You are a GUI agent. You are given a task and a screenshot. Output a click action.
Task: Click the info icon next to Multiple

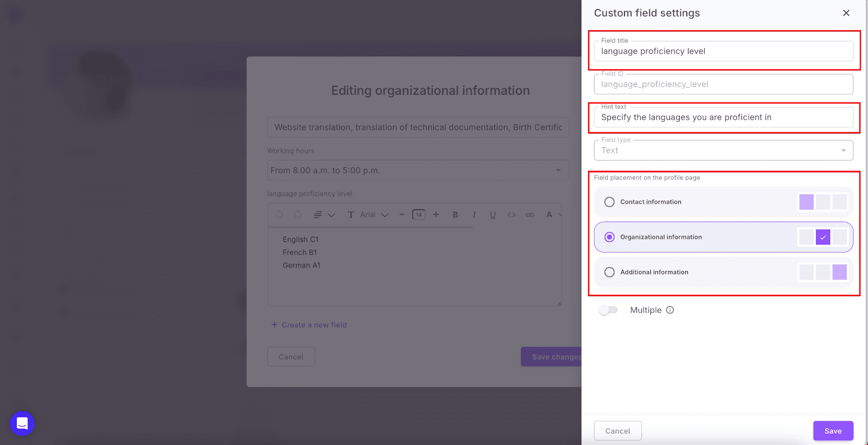tap(670, 310)
